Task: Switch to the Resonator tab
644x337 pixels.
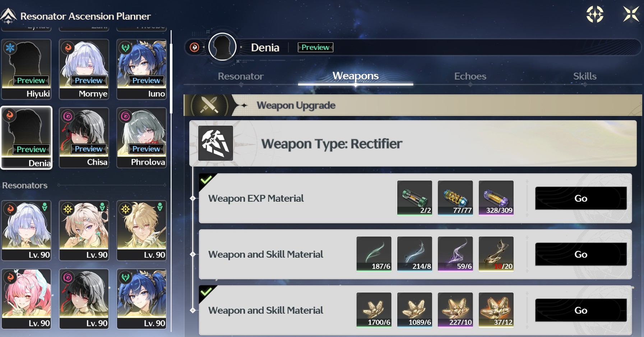Action: [241, 76]
